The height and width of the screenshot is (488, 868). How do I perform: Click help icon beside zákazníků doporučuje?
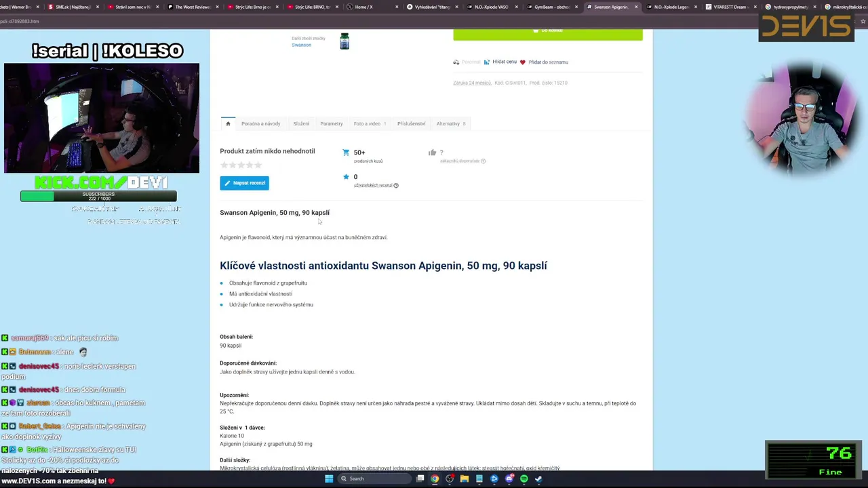click(x=483, y=161)
